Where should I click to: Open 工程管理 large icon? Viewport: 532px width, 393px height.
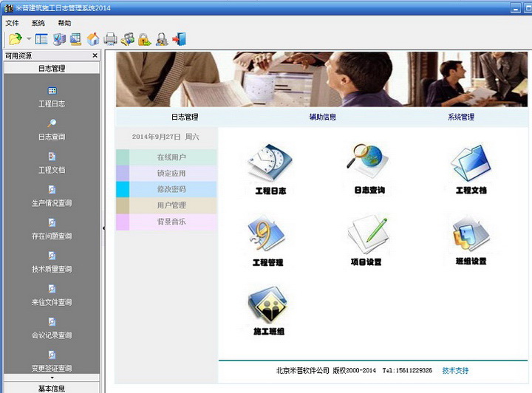coord(267,235)
